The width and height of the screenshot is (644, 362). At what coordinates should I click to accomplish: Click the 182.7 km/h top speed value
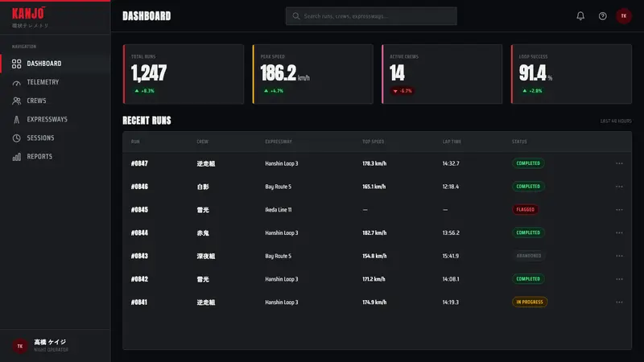tap(374, 232)
